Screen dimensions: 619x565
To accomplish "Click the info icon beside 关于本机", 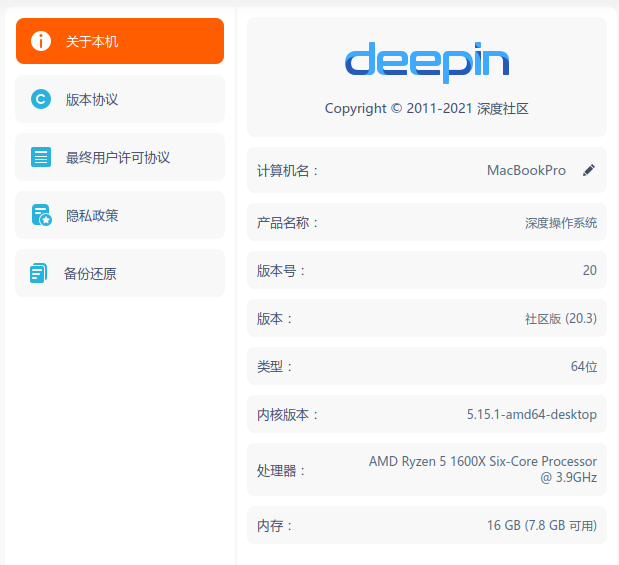I will [x=41, y=41].
